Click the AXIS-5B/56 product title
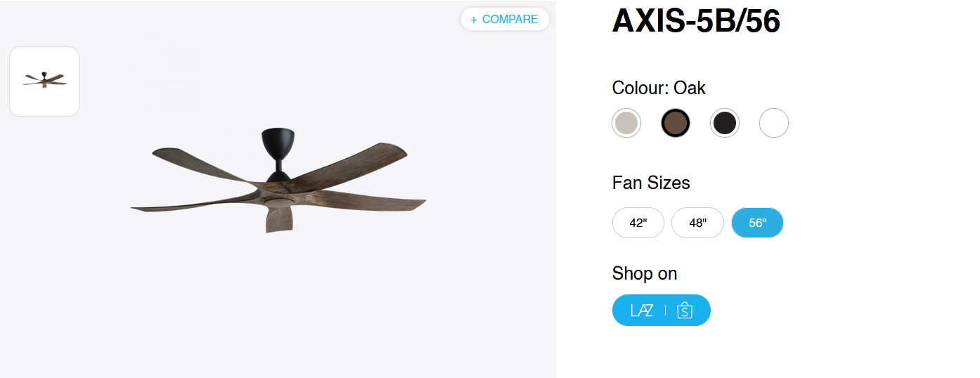The image size is (980, 378). pos(696,21)
